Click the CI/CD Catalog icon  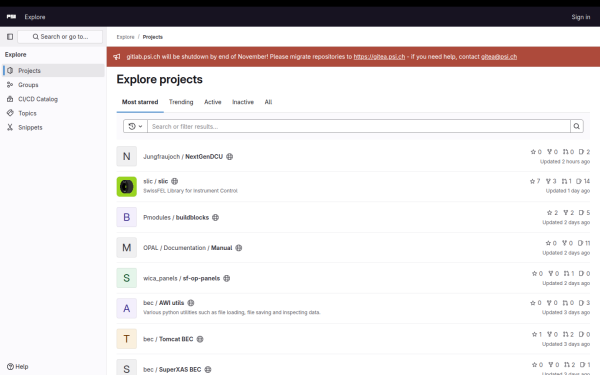point(10,99)
